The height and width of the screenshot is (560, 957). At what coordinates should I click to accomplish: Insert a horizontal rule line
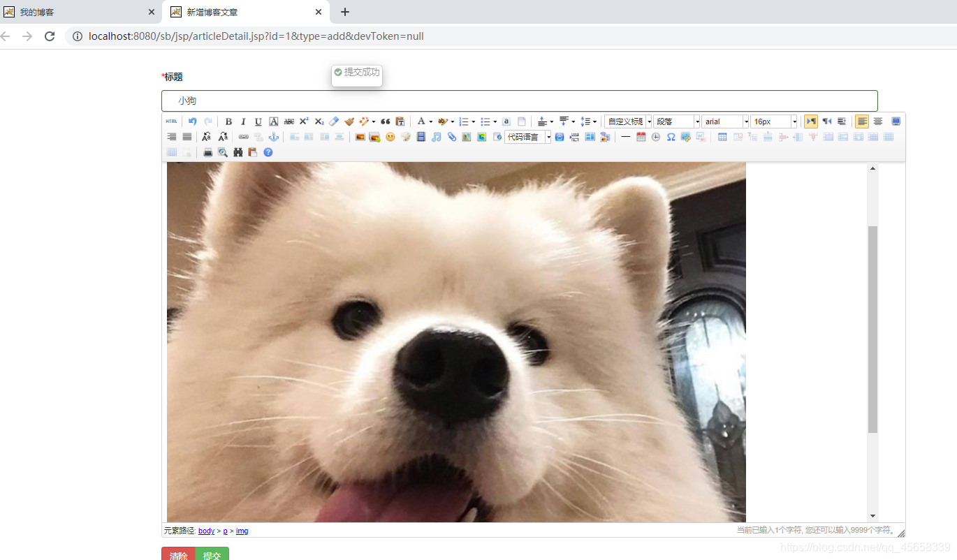[x=625, y=137]
